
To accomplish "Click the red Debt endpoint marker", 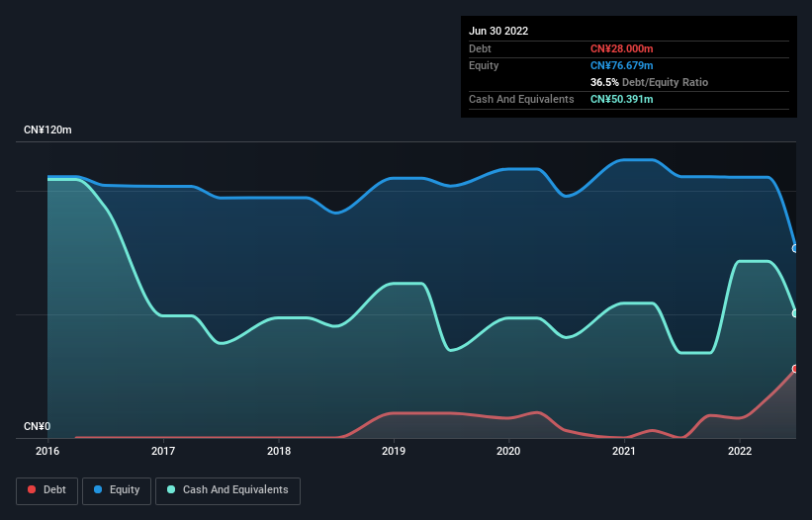I will coord(795,369).
